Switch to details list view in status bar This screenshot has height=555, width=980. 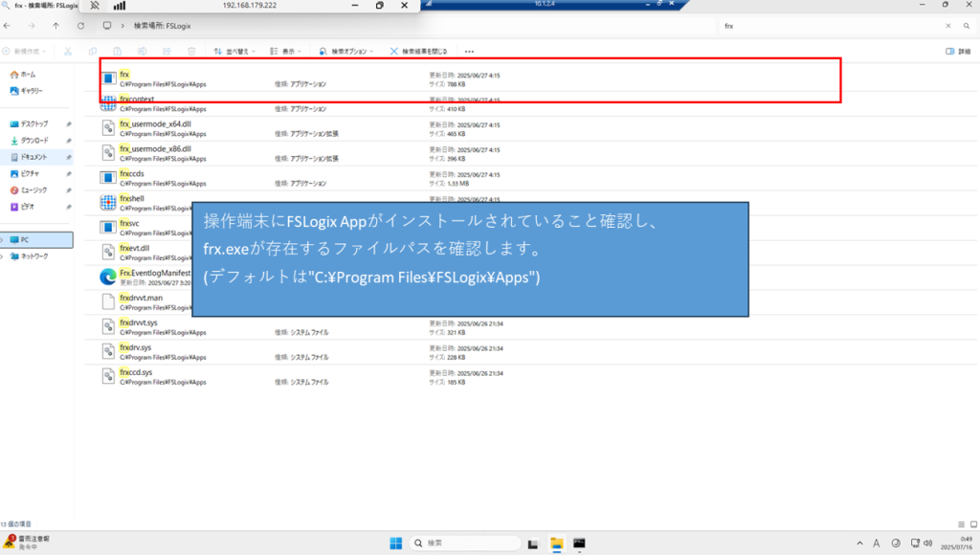tap(961, 524)
